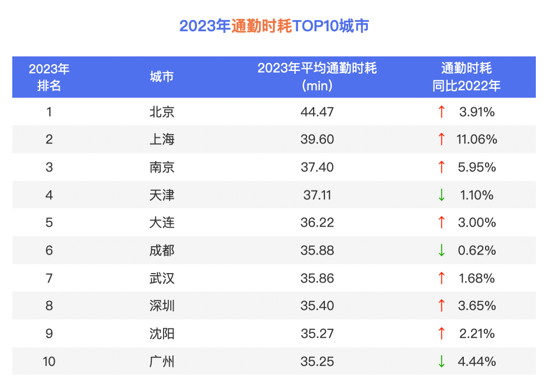Screen dimensions: 547x392
Task: Click rank number 9 in 沈阳 row
Action: (49, 333)
